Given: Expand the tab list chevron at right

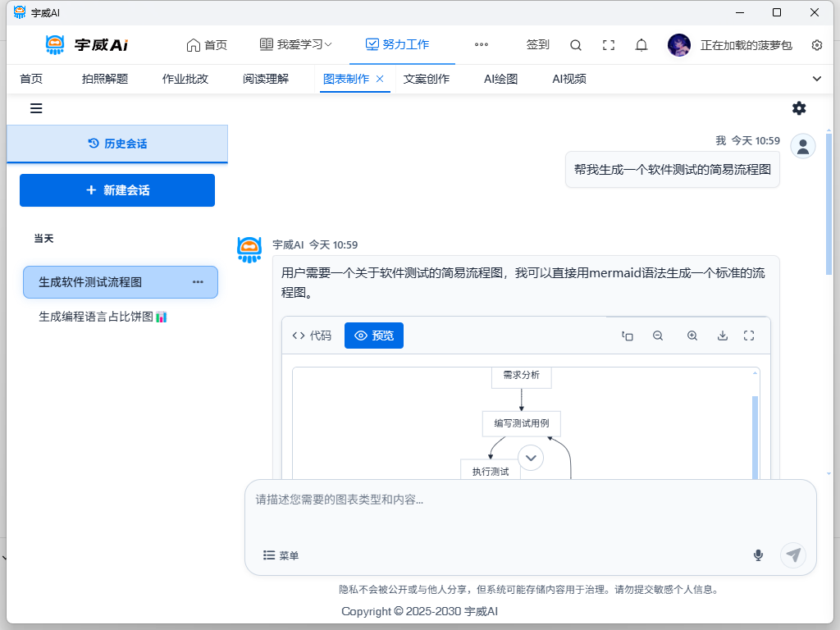Looking at the screenshot, I should click(816, 79).
